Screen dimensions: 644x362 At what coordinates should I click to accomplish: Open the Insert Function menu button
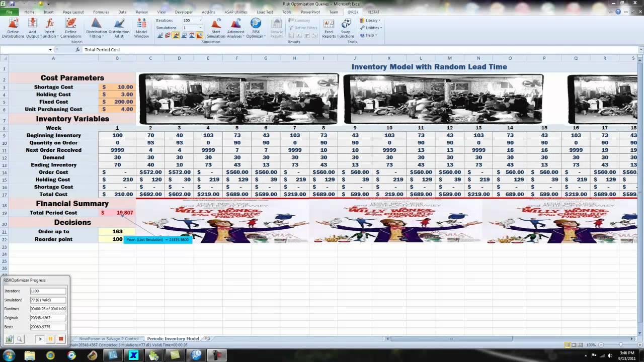click(49, 28)
